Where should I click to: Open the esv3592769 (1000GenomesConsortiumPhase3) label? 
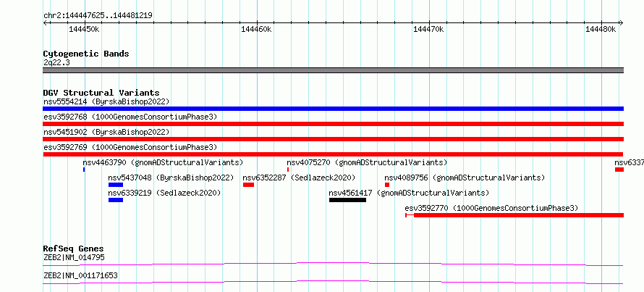(130, 147)
